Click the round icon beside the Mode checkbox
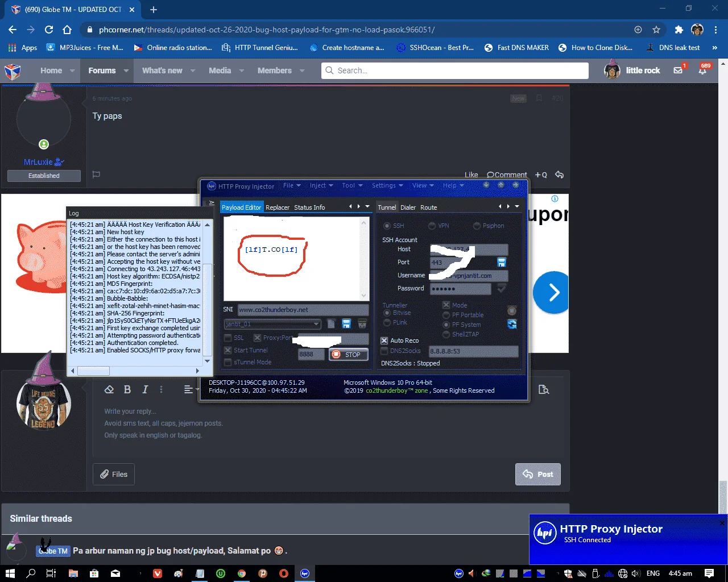The height and width of the screenshot is (582, 728). point(512,310)
